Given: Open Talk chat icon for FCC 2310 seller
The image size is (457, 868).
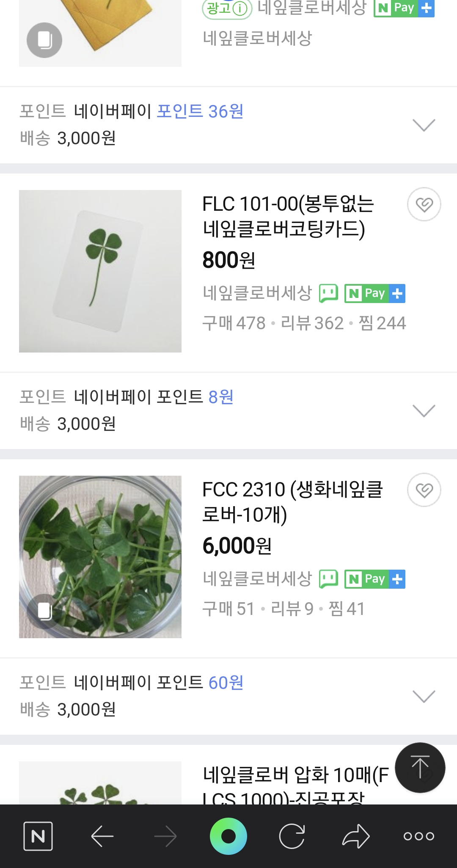Looking at the screenshot, I should point(328,579).
